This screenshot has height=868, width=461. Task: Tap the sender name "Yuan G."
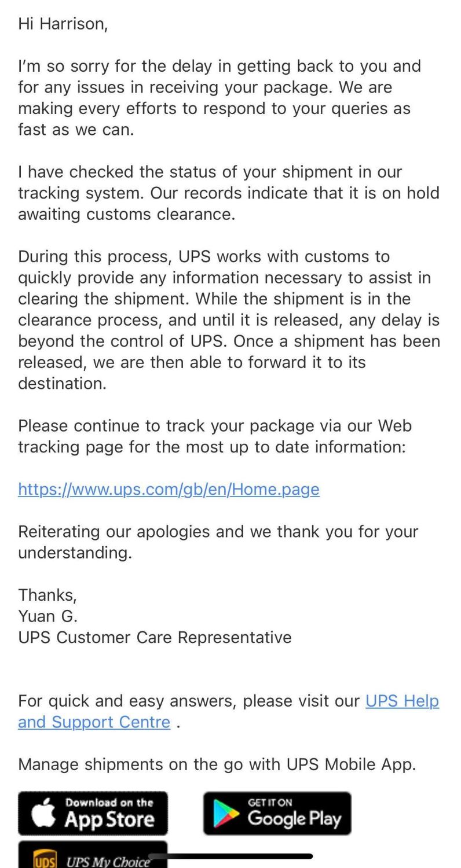[47, 616]
